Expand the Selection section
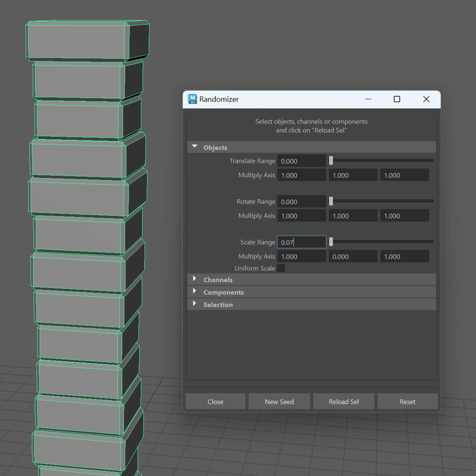This screenshot has width=476, height=476. tap(195, 304)
